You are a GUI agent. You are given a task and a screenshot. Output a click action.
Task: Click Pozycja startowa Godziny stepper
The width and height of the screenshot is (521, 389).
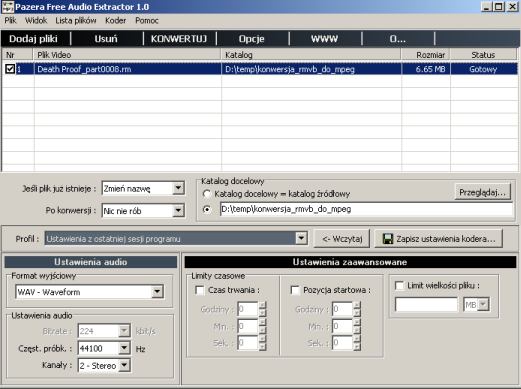(357, 309)
